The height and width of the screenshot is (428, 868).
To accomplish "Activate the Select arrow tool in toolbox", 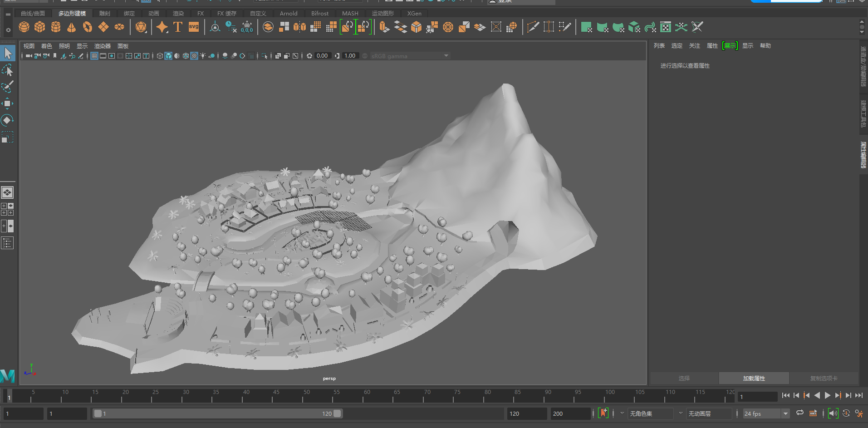I will pos(8,53).
